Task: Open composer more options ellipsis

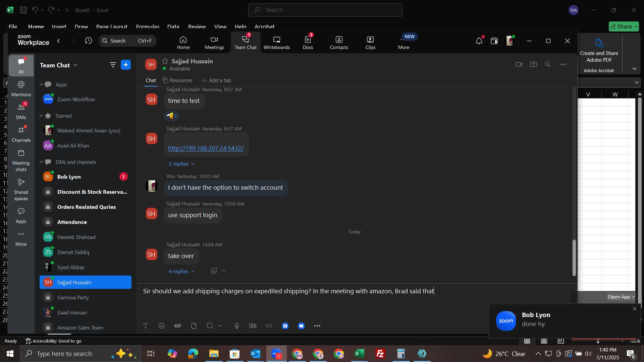Action: coord(317,326)
